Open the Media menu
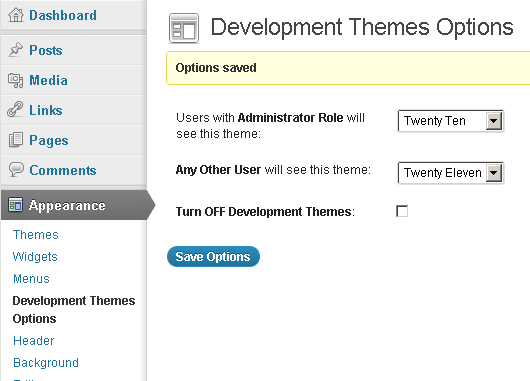 48,80
